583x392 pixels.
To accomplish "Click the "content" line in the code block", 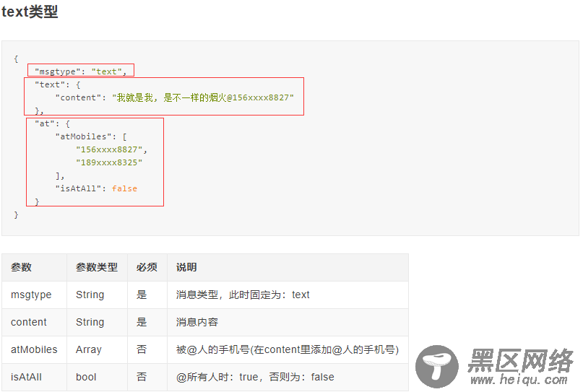I will tap(175, 97).
